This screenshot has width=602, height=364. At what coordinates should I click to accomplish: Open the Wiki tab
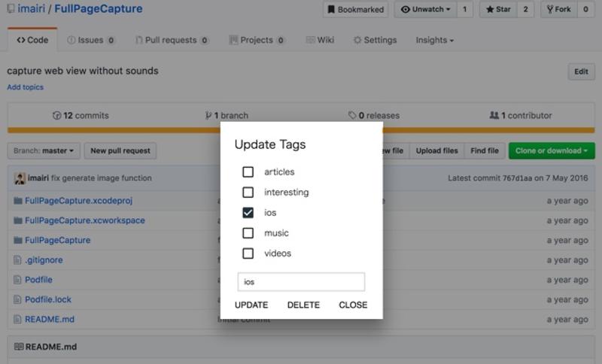pyautogui.click(x=321, y=40)
